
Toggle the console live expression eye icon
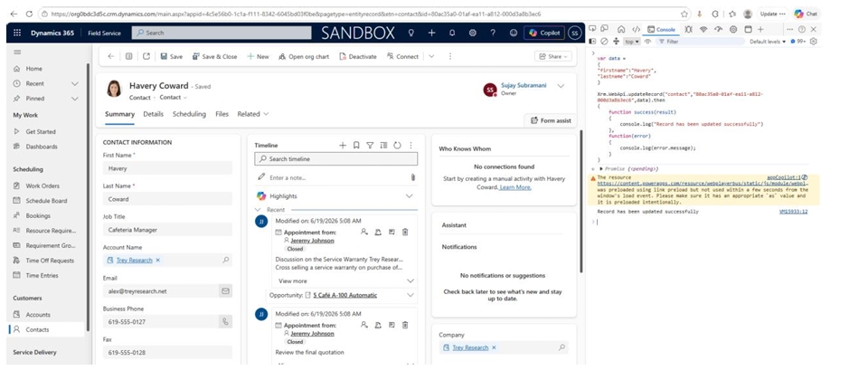point(647,42)
